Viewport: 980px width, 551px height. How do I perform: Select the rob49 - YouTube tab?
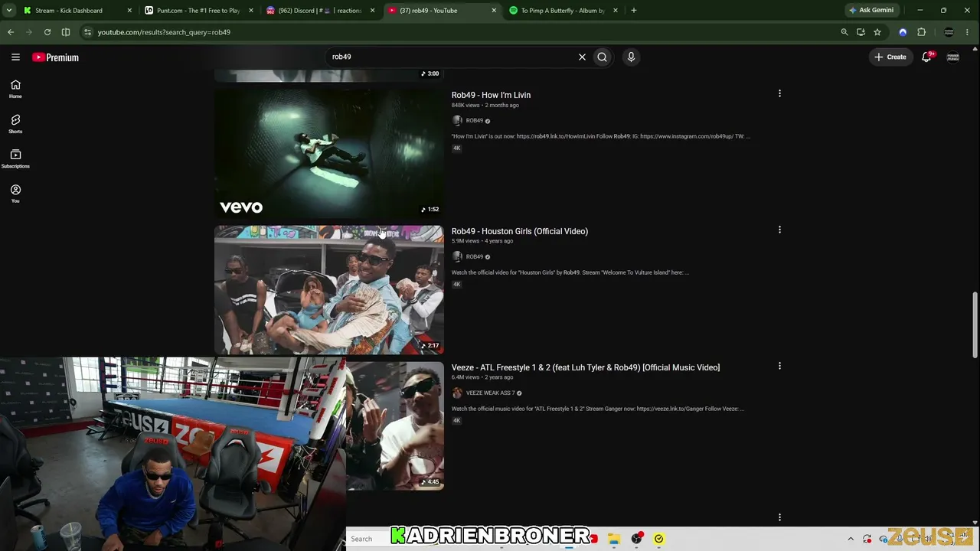pyautogui.click(x=441, y=11)
